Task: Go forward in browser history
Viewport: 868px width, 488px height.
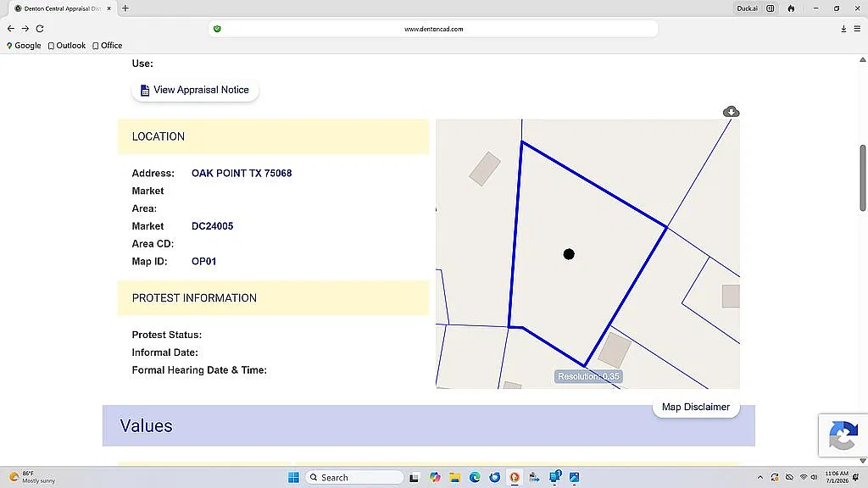Action: pyautogui.click(x=25, y=28)
